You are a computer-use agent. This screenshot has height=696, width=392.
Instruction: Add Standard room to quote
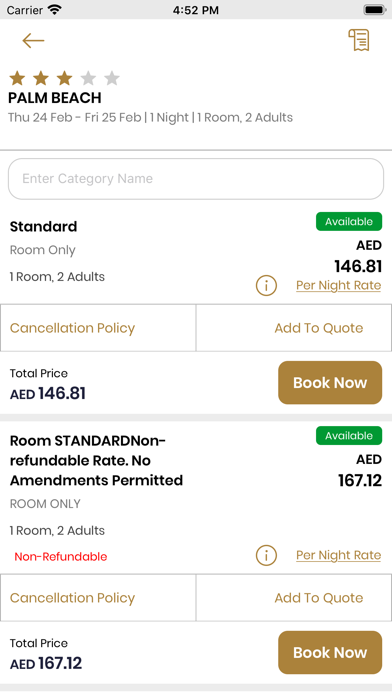(x=294, y=328)
